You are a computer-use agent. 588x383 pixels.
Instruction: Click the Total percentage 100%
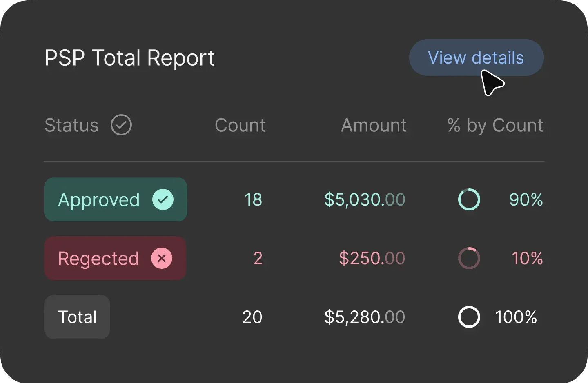pos(516,317)
